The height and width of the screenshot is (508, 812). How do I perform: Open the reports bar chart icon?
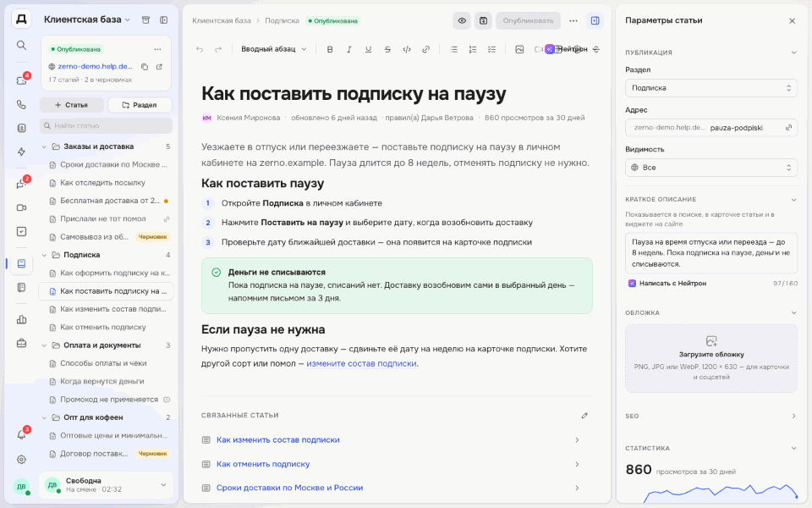point(21,319)
